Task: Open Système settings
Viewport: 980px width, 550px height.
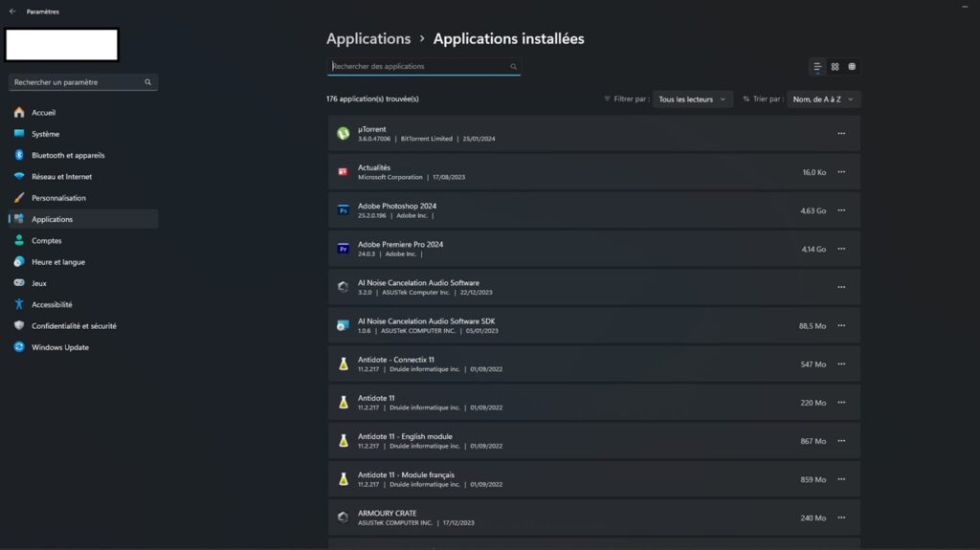Action: 83,134
